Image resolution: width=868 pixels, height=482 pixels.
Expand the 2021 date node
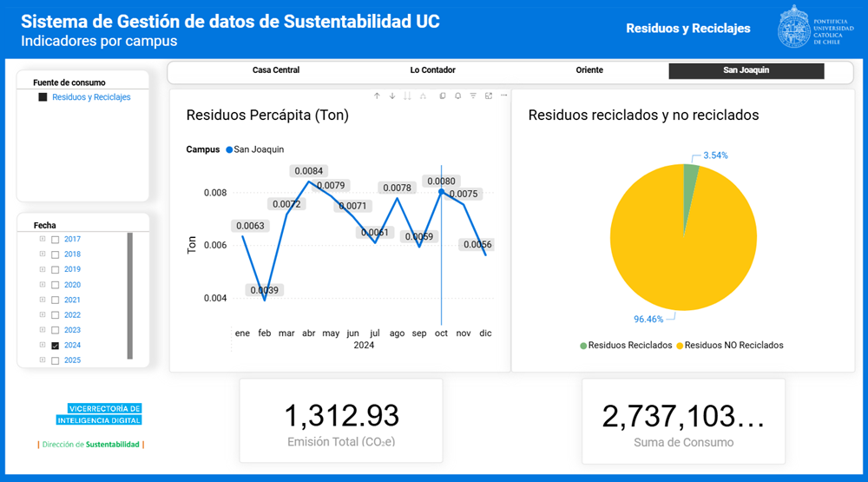42,300
